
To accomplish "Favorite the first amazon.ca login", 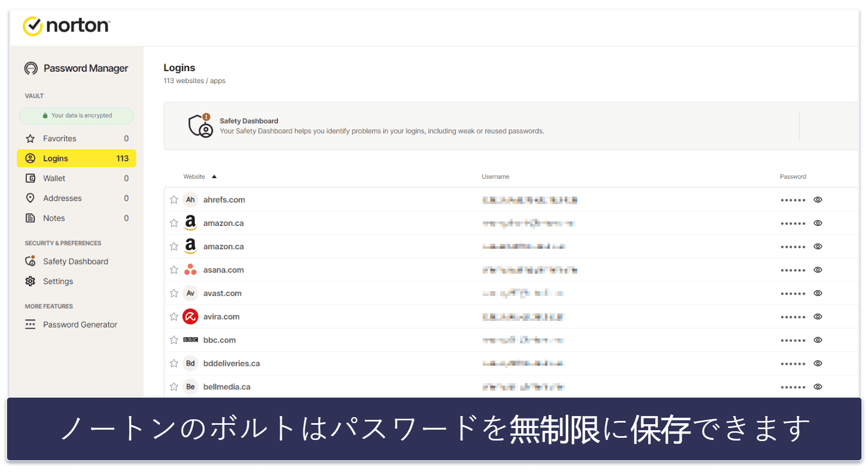I will tap(174, 223).
